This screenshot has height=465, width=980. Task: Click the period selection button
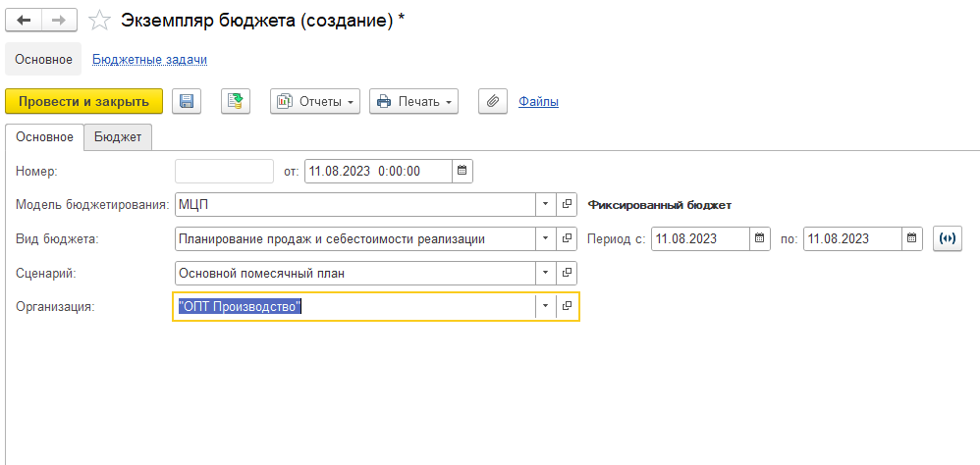tap(947, 238)
